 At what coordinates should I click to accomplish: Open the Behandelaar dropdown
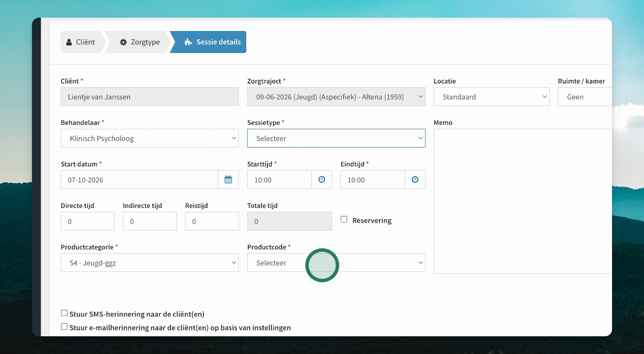tap(150, 138)
